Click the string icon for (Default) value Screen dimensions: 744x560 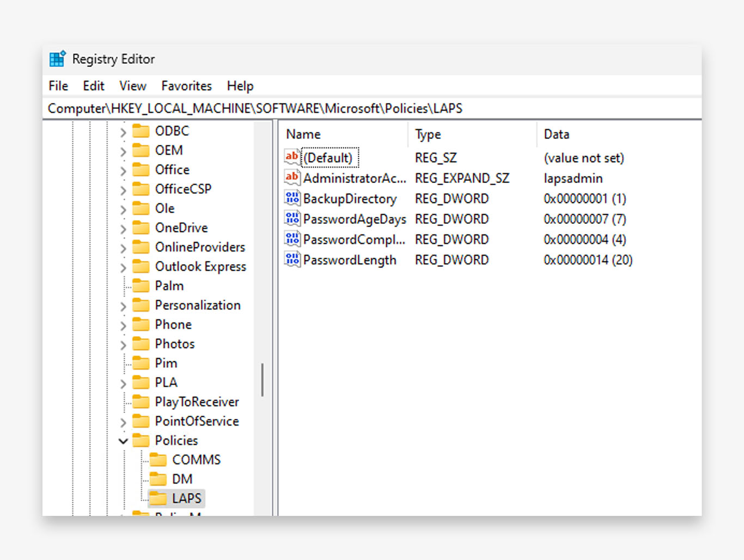292,157
